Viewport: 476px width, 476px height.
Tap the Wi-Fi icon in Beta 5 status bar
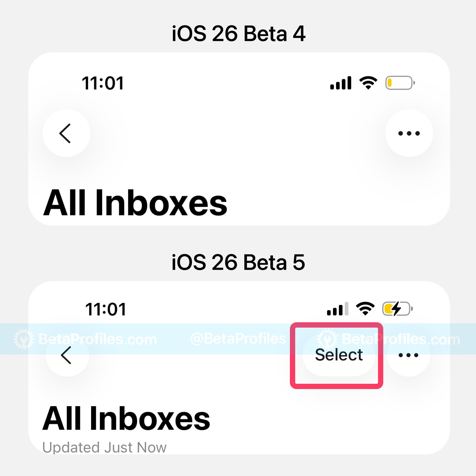(365, 309)
